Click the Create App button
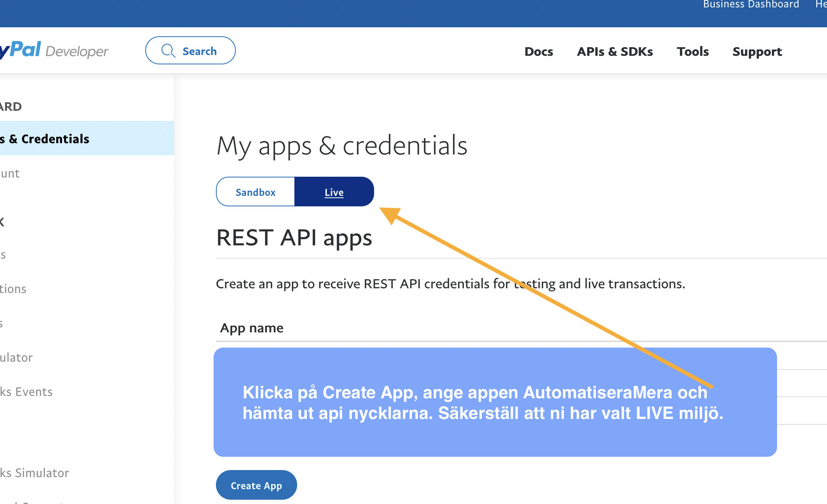The width and height of the screenshot is (827, 504). [x=256, y=485]
